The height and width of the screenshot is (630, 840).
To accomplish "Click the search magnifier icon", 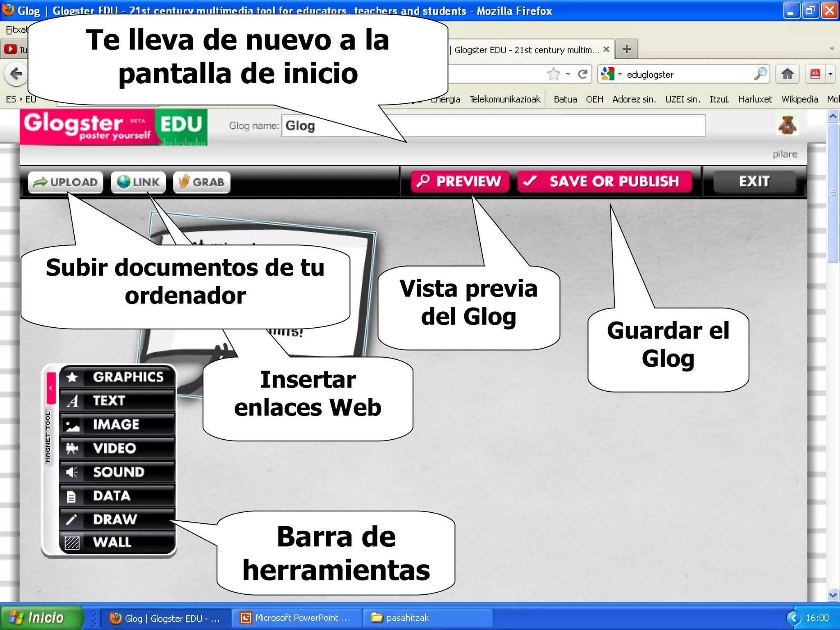I will pos(760,74).
